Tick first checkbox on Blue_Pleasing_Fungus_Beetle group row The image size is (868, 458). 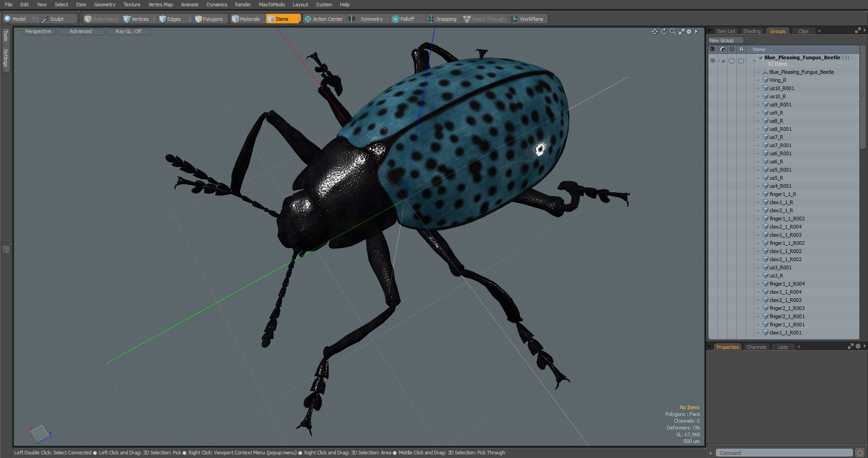[731, 61]
